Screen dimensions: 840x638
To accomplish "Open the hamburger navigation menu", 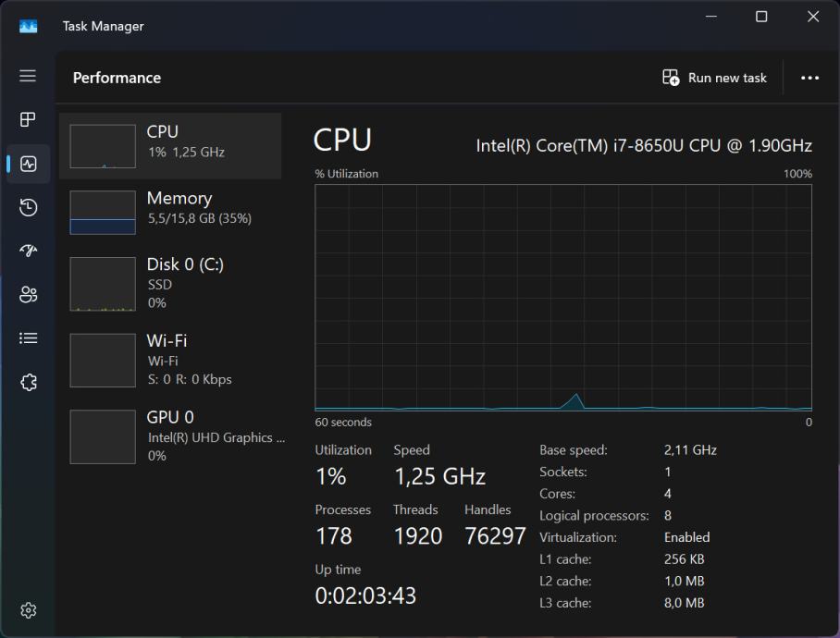I will (28, 77).
